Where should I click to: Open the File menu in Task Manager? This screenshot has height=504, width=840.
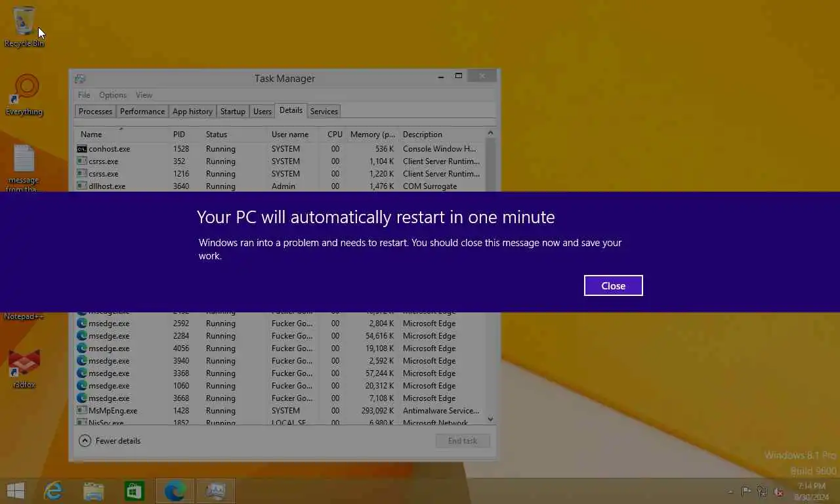pos(84,95)
